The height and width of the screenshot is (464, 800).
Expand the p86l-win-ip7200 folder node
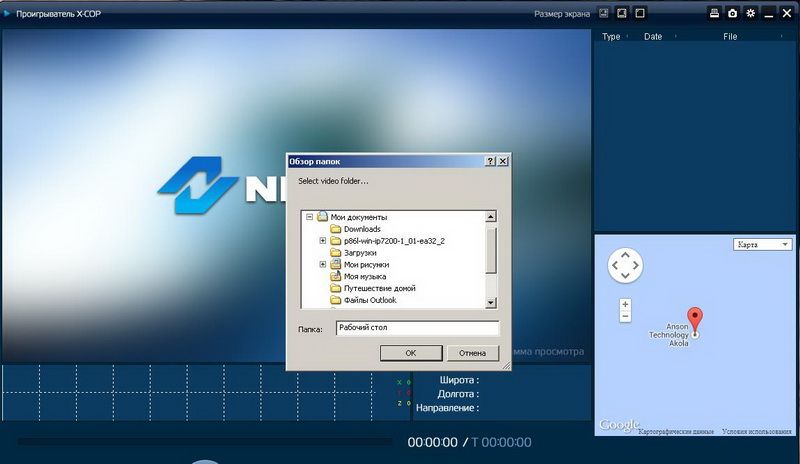click(x=322, y=241)
